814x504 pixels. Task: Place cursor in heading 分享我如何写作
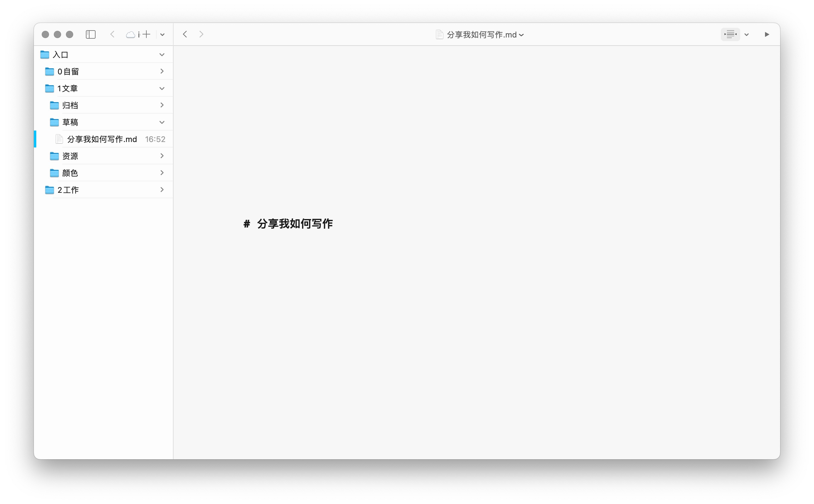[295, 224]
